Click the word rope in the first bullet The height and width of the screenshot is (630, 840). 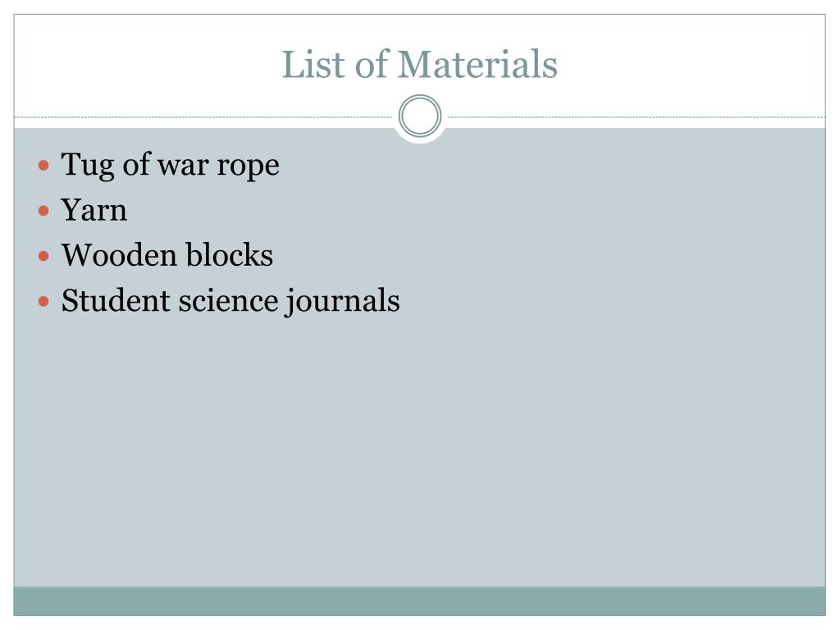click(x=248, y=167)
